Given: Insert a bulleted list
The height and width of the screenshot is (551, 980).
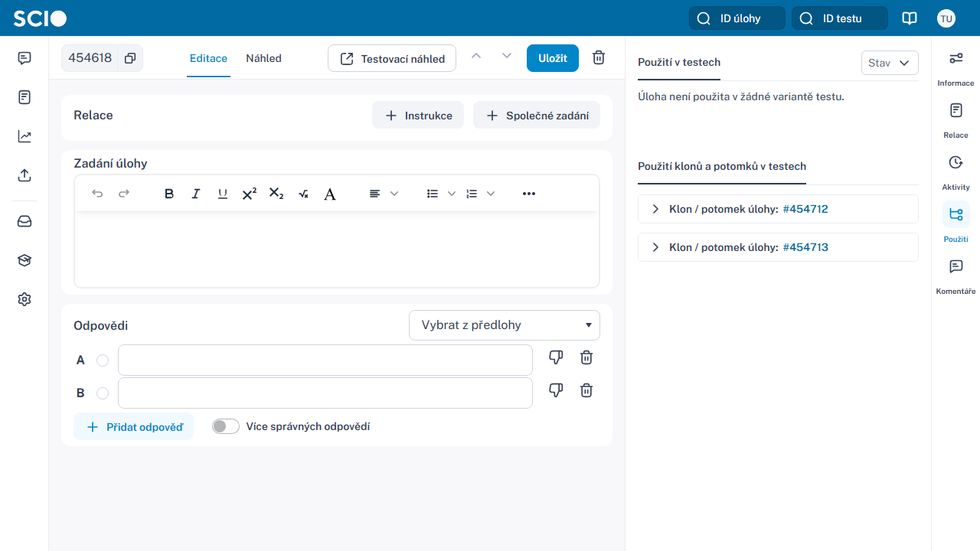Looking at the screenshot, I should click(x=433, y=194).
